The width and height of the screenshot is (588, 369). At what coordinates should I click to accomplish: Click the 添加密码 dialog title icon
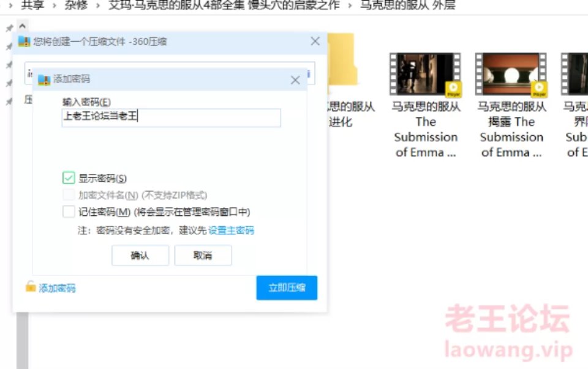pyautogui.click(x=44, y=80)
